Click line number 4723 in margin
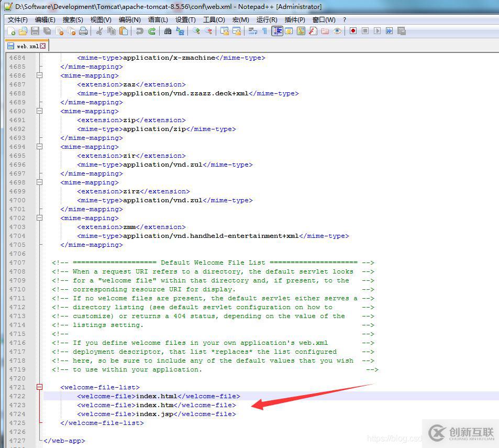Viewport: 499px width, 448px height. click(17, 405)
